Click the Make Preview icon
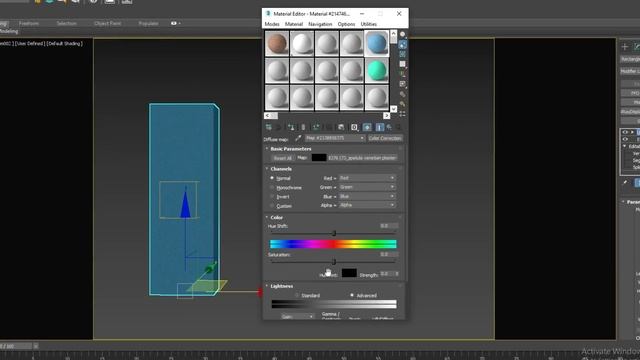The width and height of the screenshot is (640, 360). click(x=402, y=84)
